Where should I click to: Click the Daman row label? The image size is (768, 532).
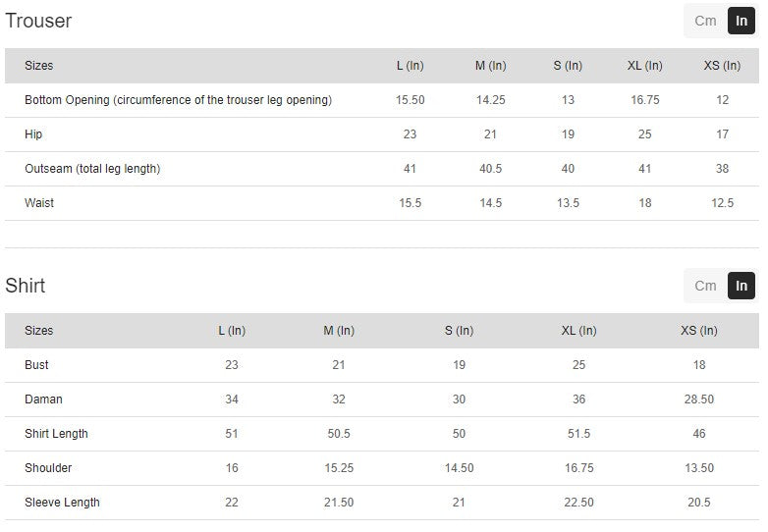point(43,399)
